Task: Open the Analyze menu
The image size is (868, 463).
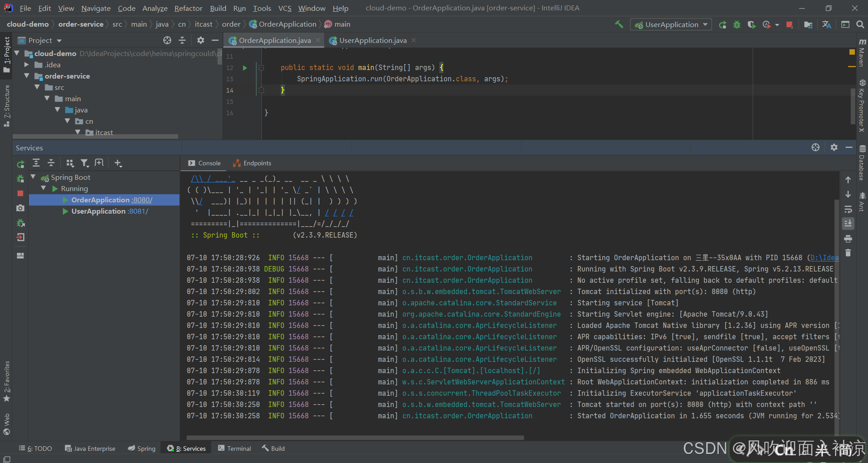Action: click(x=155, y=8)
